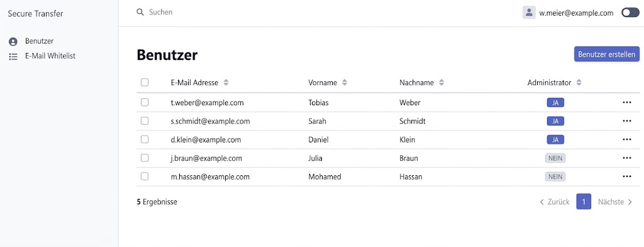This screenshot has width=644, height=247.
Task: Click last name Hassan
Action: [411, 176]
